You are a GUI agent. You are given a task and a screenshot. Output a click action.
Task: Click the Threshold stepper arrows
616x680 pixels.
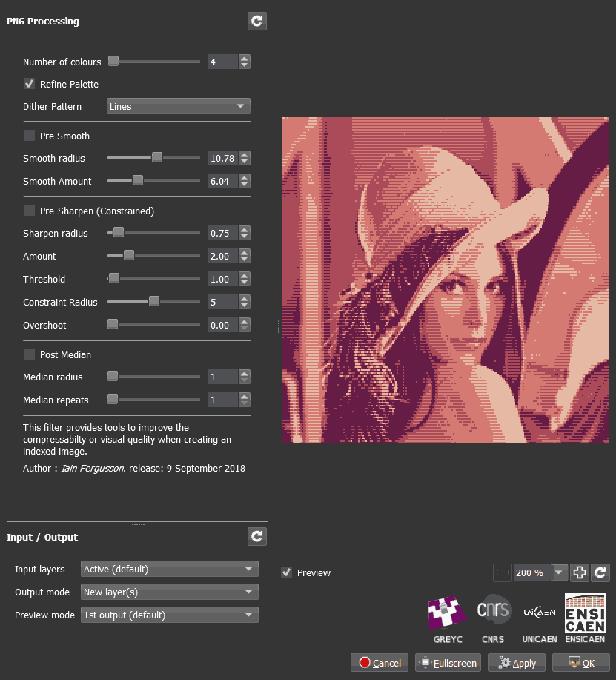(245, 279)
